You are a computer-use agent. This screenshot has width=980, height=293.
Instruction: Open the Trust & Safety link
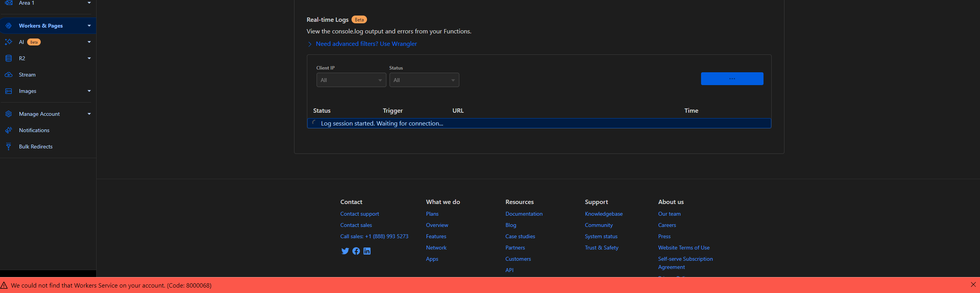tap(602, 248)
